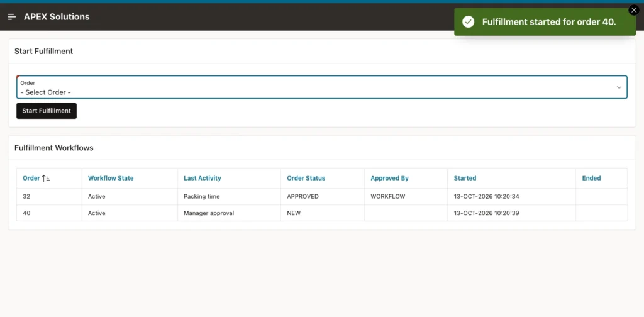The image size is (644, 317).
Task: Click the NEW order status cell
Action: 323,213
